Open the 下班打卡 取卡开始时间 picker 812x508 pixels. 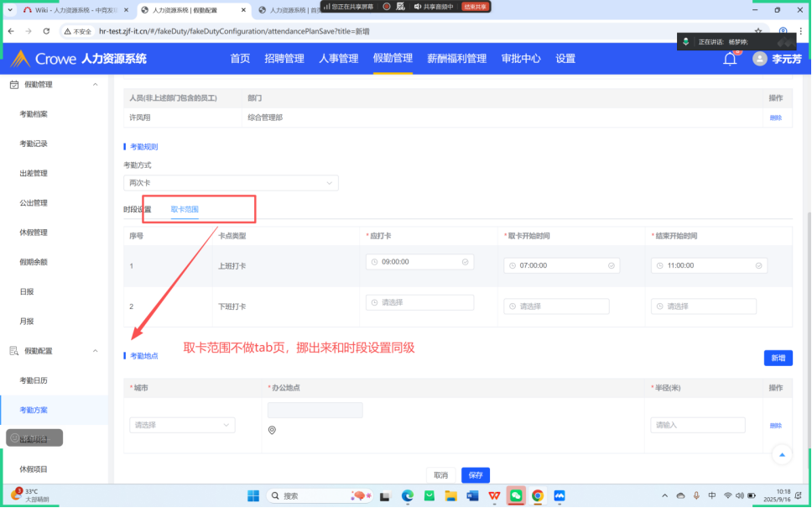[x=556, y=306]
